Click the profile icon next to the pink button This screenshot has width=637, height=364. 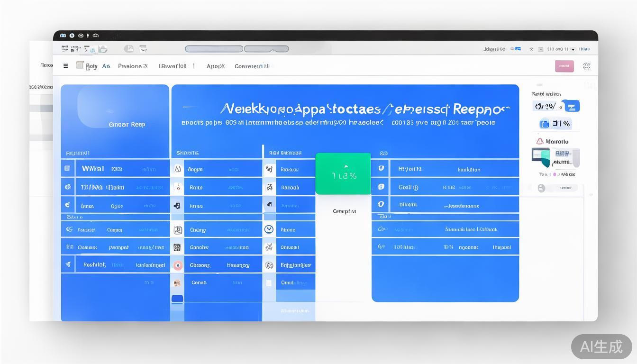(x=586, y=66)
